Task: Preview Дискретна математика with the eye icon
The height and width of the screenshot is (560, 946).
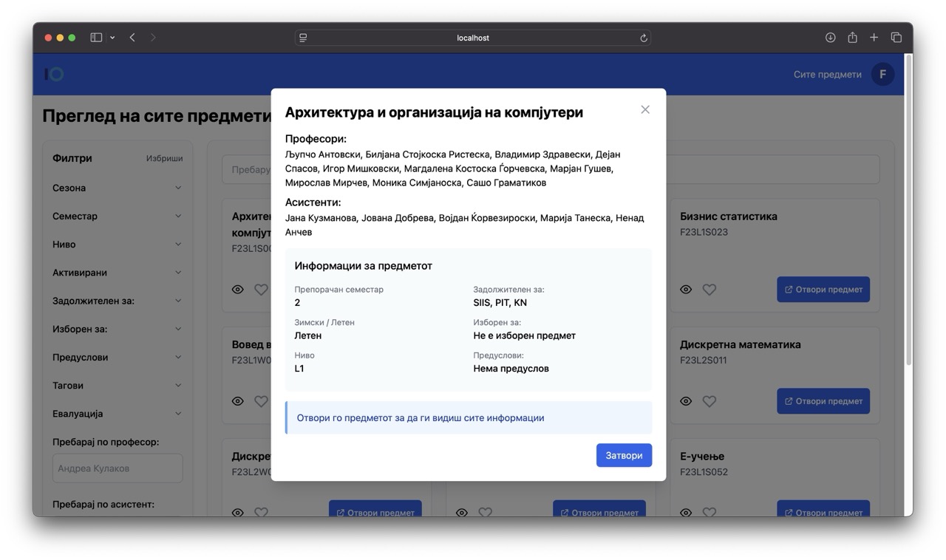Action: (686, 401)
